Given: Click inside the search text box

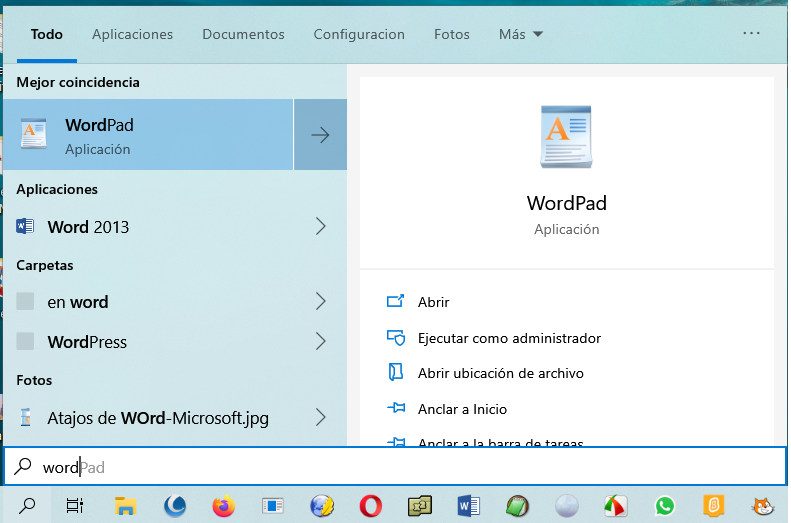Looking at the screenshot, I should click(x=395, y=467).
